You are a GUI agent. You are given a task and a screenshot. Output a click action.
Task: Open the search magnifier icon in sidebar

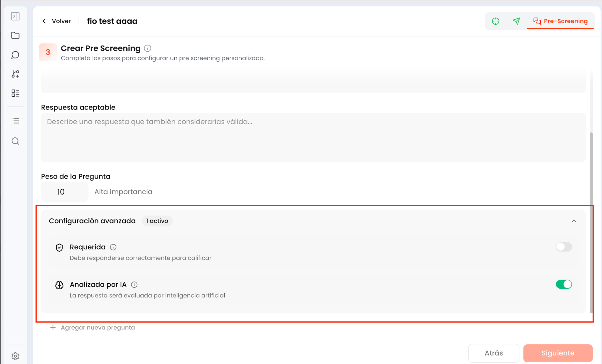[15, 141]
